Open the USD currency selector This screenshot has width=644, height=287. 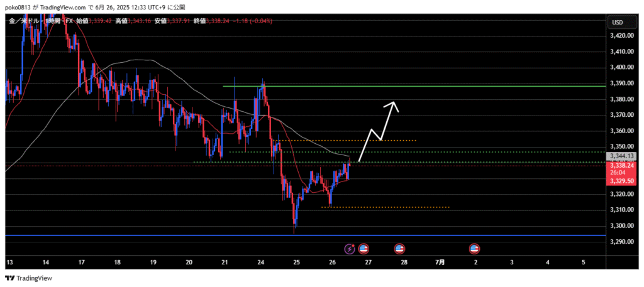coord(618,23)
